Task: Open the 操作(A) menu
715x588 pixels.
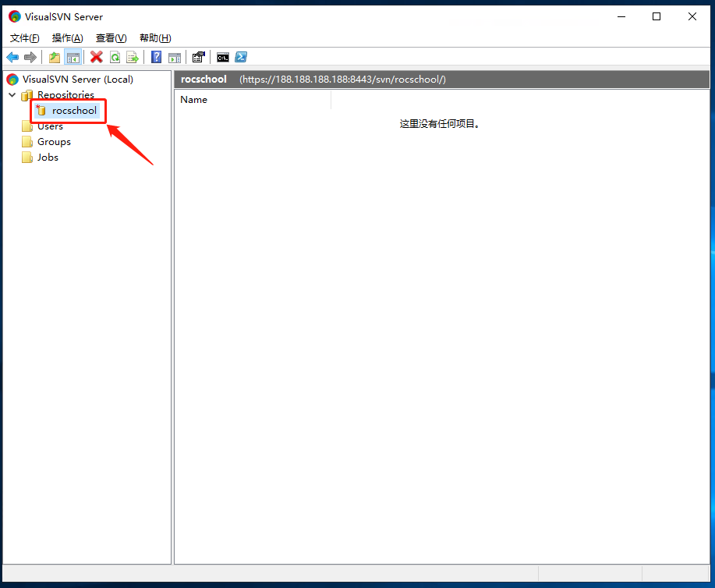Action: [x=68, y=38]
